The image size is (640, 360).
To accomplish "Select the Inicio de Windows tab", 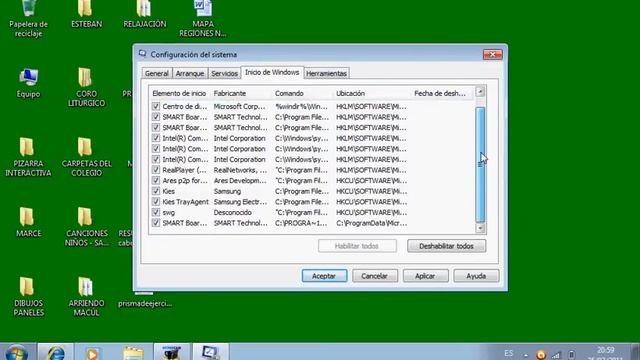I will (x=272, y=72).
